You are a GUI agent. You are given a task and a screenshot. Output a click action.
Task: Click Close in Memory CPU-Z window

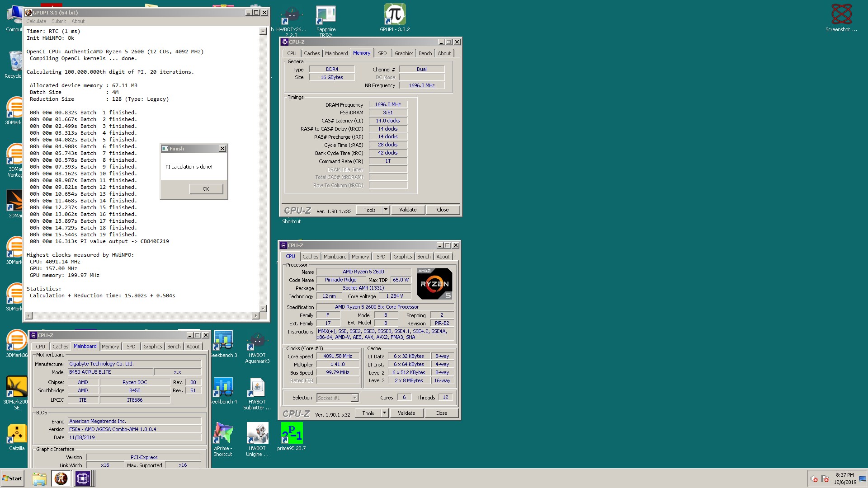tap(443, 210)
